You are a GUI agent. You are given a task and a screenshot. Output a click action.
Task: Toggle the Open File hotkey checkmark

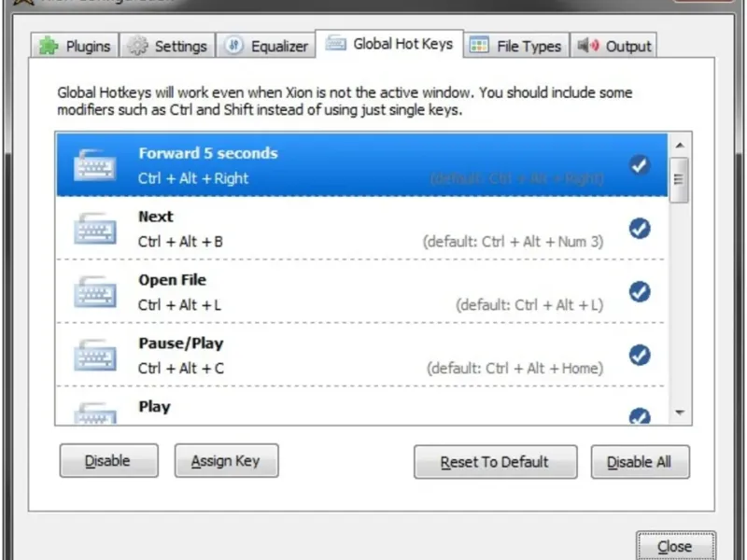click(640, 292)
